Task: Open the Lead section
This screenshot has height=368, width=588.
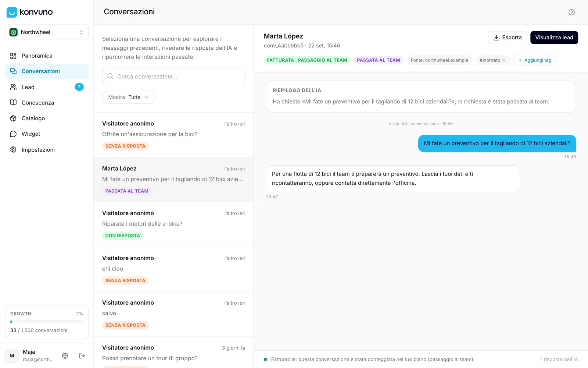Action: click(x=47, y=87)
